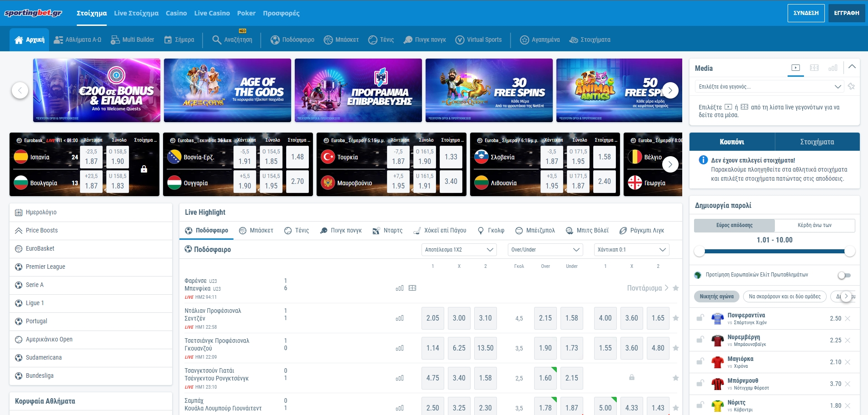Show previous promotional banner arrow
The height and width of the screenshot is (415, 868).
[x=20, y=90]
